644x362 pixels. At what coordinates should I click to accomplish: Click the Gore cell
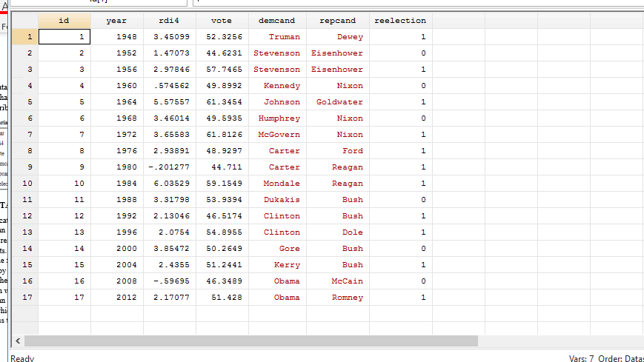(x=277, y=248)
